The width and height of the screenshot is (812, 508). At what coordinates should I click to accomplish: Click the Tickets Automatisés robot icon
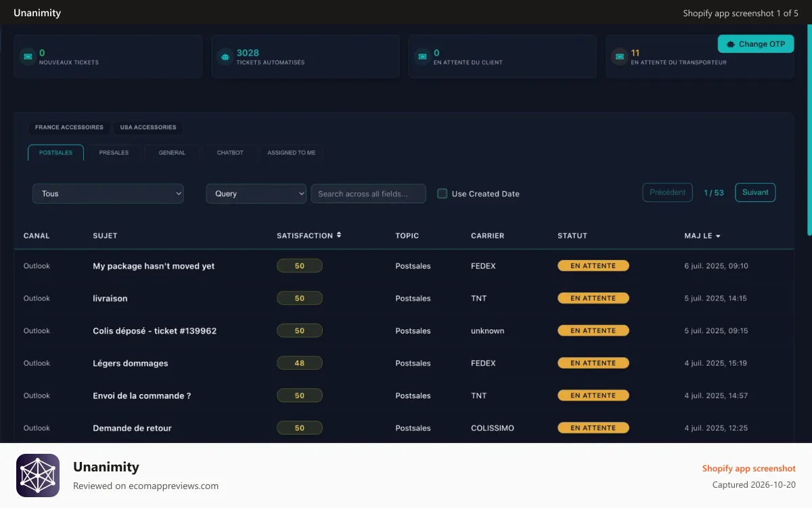(x=225, y=56)
